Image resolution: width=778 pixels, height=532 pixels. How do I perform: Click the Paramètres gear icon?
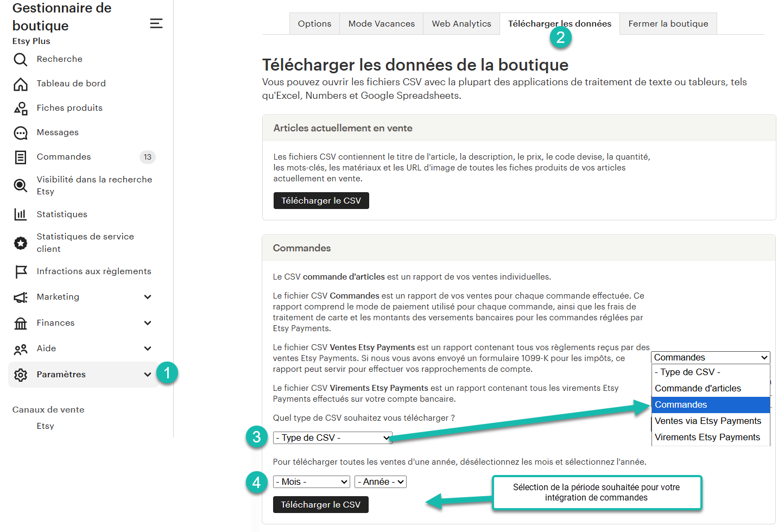21,375
